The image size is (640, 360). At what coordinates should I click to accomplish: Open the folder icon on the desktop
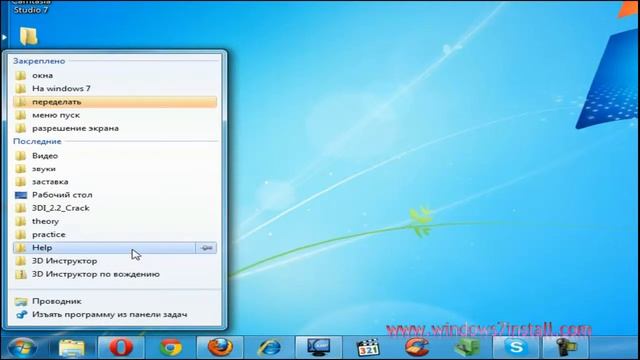[29, 36]
